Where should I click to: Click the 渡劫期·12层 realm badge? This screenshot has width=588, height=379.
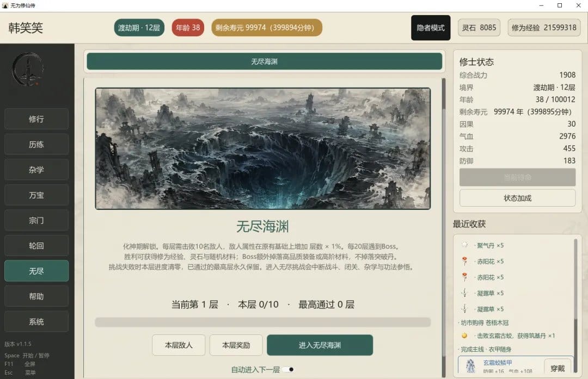139,28
